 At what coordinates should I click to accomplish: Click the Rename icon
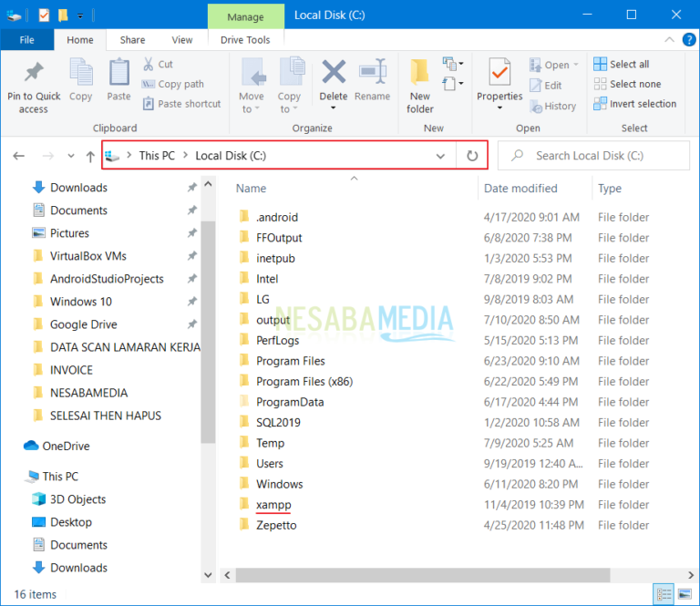(x=373, y=71)
